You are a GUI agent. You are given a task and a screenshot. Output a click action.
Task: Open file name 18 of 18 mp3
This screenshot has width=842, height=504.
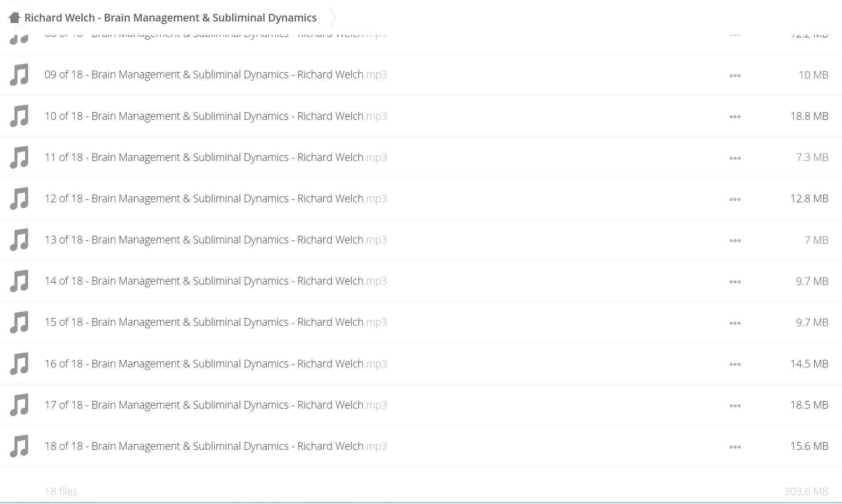point(216,446)
